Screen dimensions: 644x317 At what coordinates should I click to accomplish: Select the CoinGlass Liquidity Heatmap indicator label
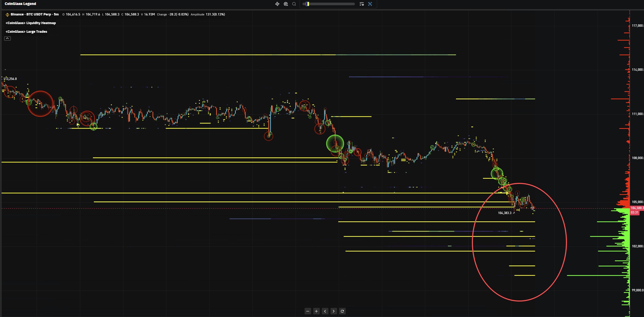(x=31, y=23)
